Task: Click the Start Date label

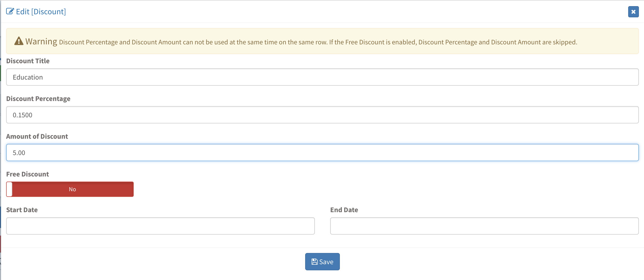Action: 22,210
